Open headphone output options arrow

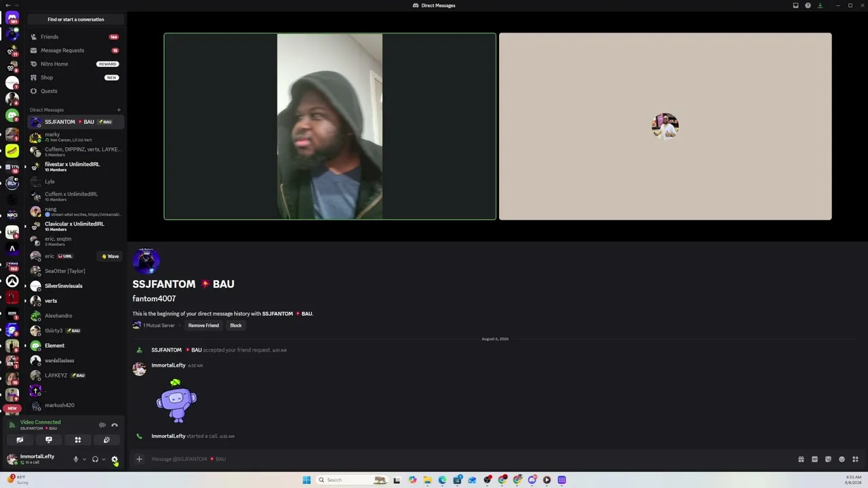[x=104, y=460]
